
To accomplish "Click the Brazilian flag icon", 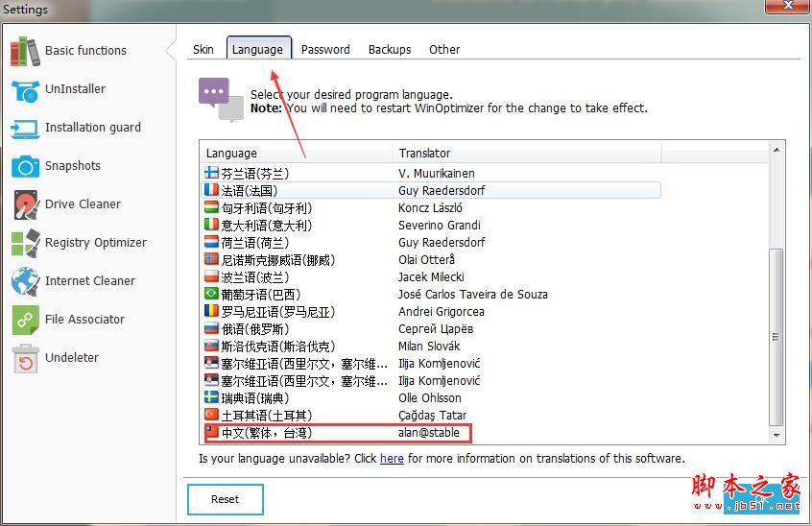I will coord(211,294).
